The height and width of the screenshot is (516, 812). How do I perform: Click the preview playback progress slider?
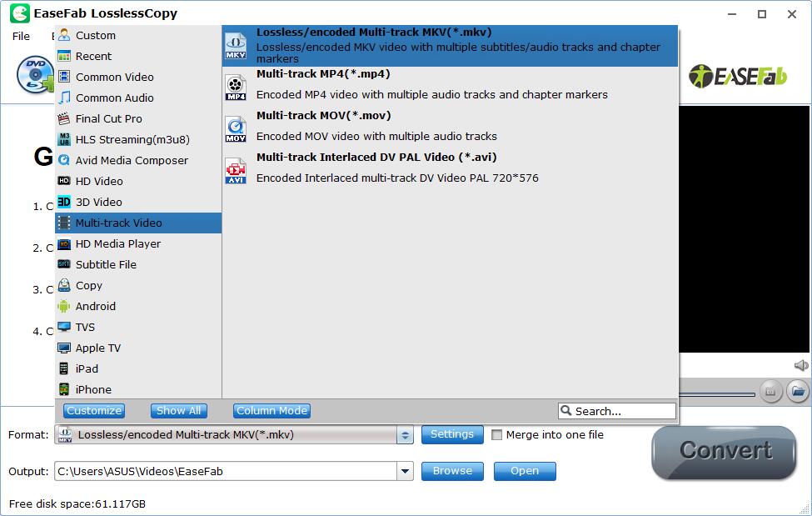click(717, 394)
